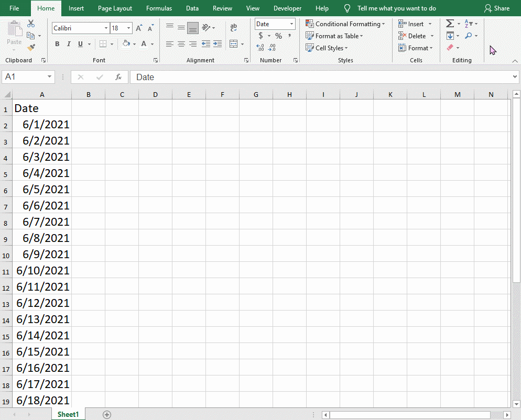Select the Sheet1 tab
Screen dimensions: 521x420
tap(68, 414)
